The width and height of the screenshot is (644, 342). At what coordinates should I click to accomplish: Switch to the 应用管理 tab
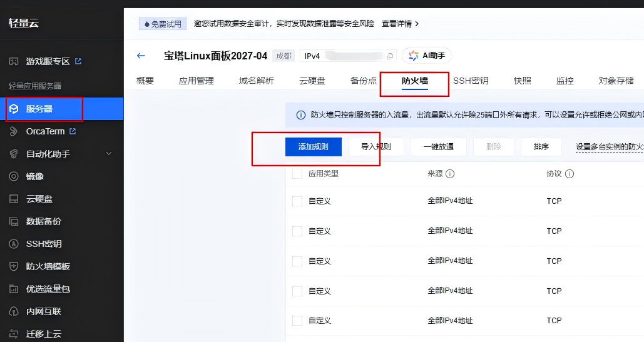tap(197, 81)
